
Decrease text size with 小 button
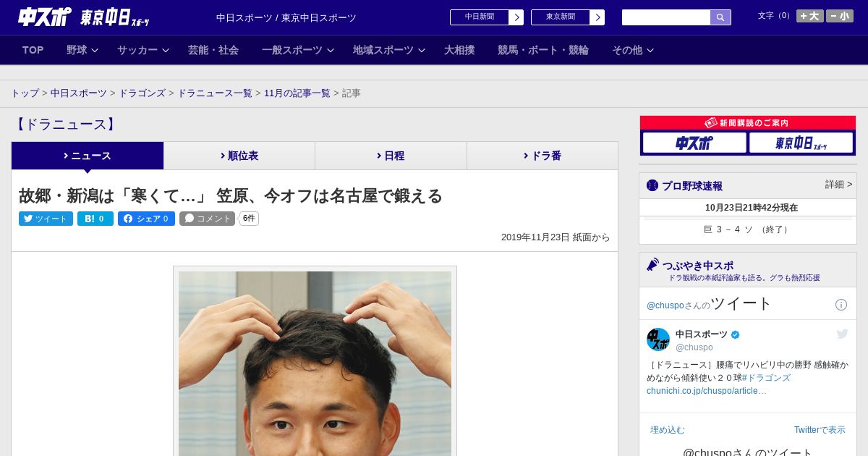click(x=840, y=16)
